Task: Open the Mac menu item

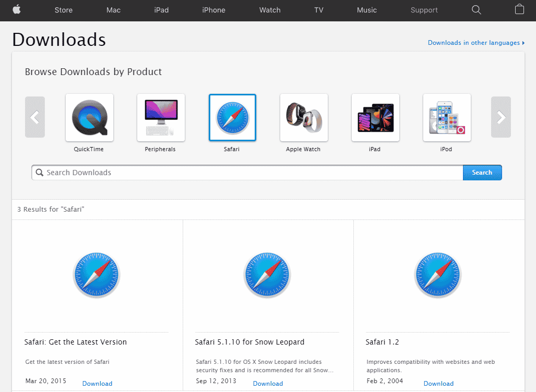Action: click(113, 10)
